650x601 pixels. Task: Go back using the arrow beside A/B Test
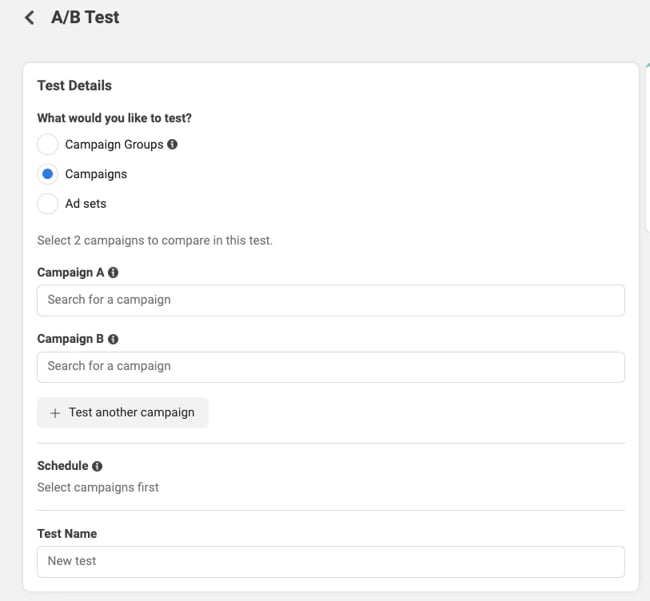point(29,17)
